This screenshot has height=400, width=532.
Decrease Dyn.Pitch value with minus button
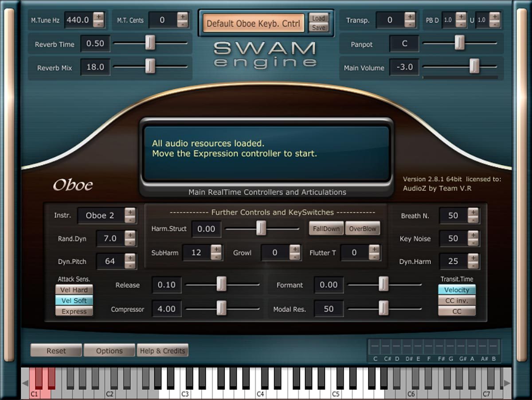130,265
